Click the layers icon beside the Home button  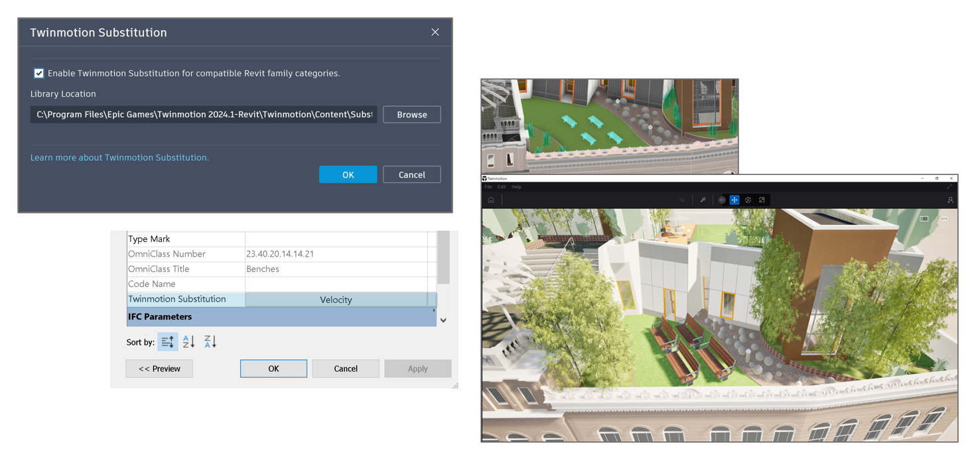(681, 200)
